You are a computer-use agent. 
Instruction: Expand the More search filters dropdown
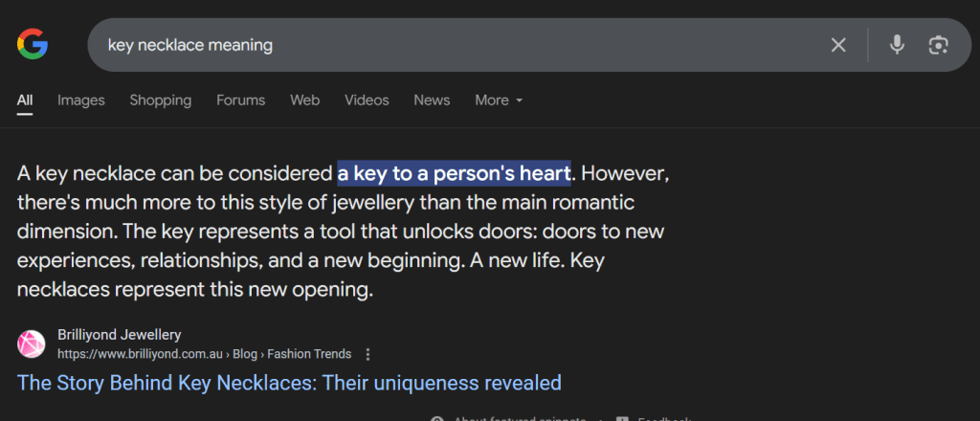coord(499,100)
